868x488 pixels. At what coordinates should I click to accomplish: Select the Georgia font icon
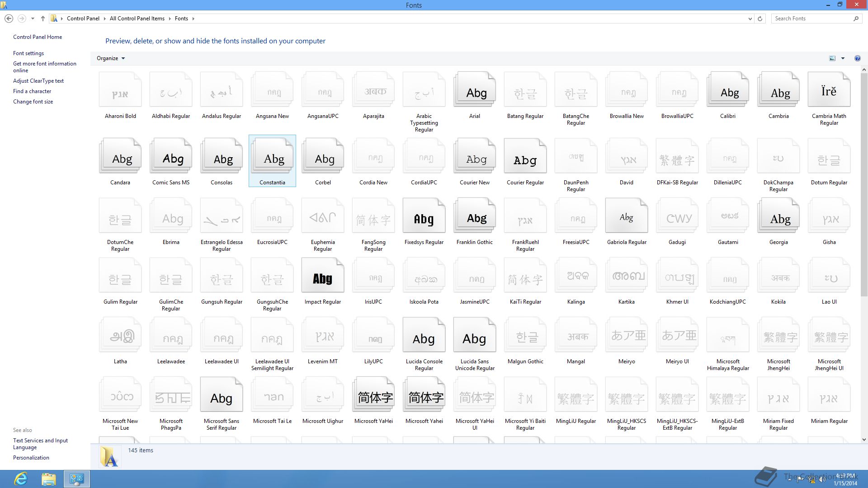coord(778,216)
